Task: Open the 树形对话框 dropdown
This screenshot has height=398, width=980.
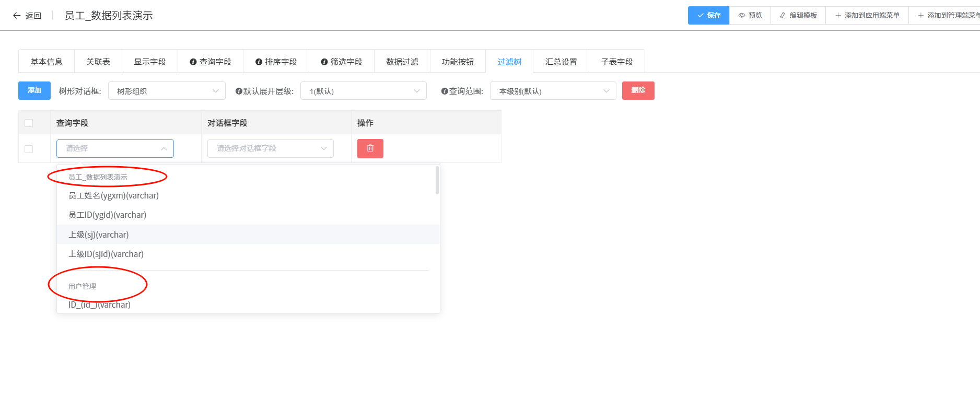Action: pyautogui.click(x=167, y=91)
